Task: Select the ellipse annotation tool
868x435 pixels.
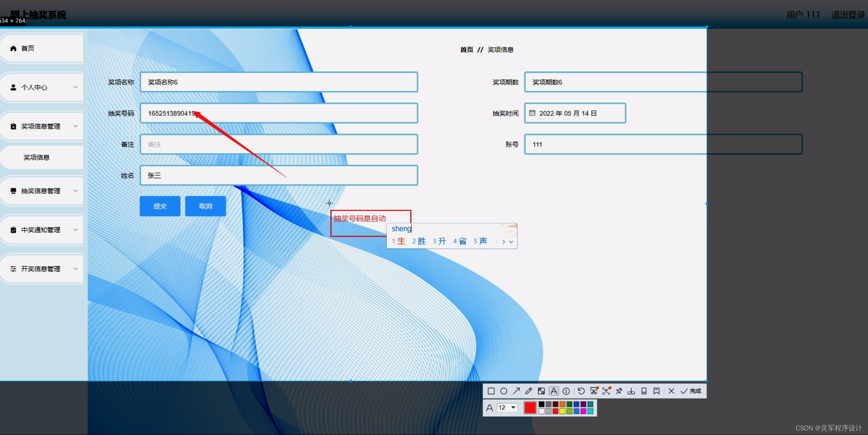Action: click(x=503, y=391)
